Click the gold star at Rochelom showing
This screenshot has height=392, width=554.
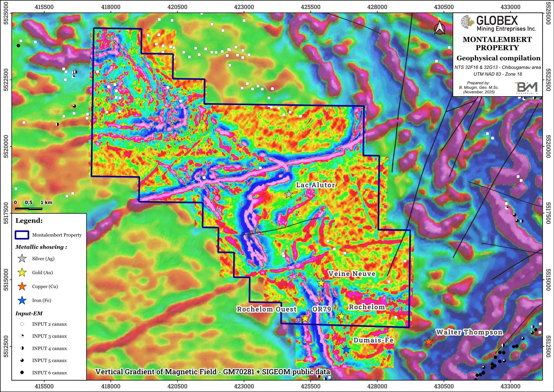pos(341,316)
